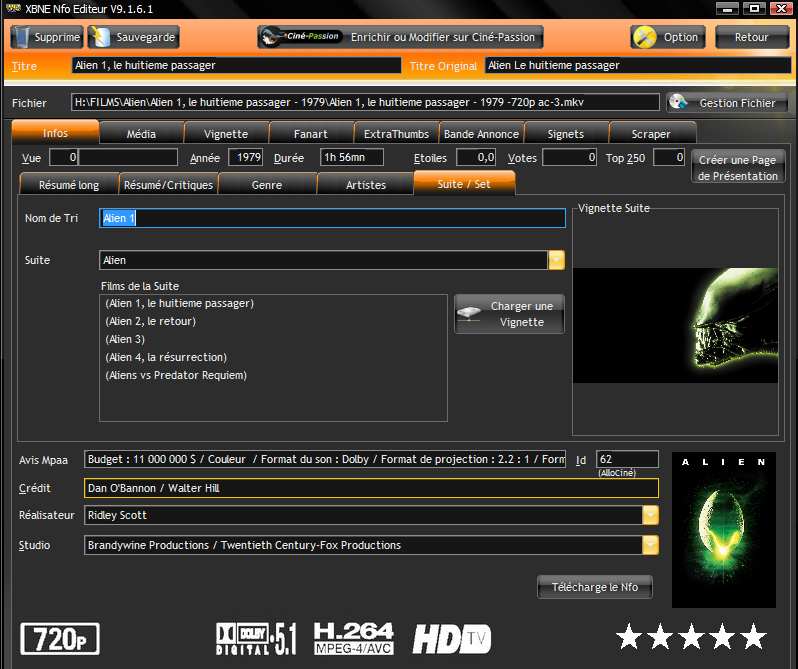Click the Charger une Vignette button

point(509,314)
